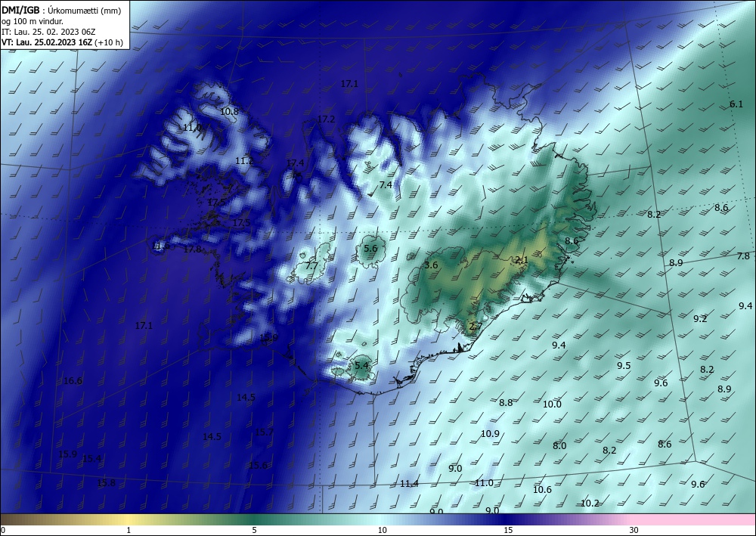Click the '1' label on the color scale
756x536 pixels.
129,531
